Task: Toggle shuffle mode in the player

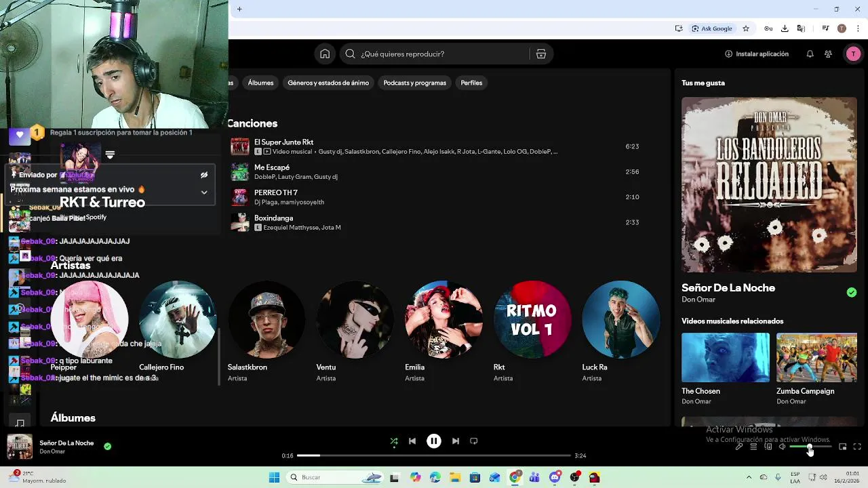Action: click(x=394, y=441)
